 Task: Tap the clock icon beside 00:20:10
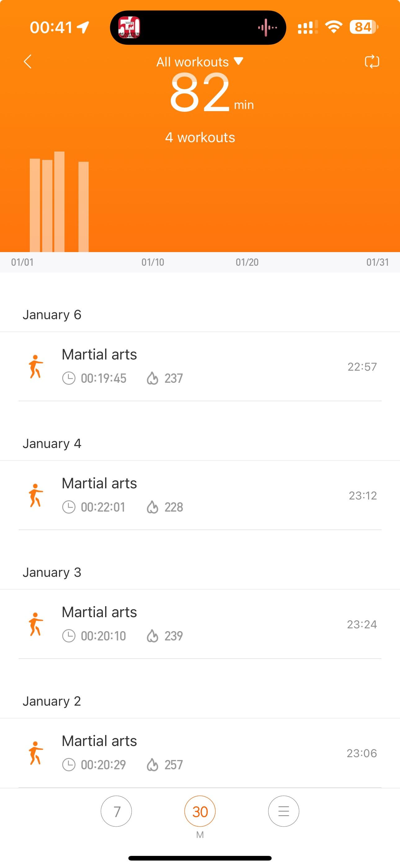click(69, 636)
